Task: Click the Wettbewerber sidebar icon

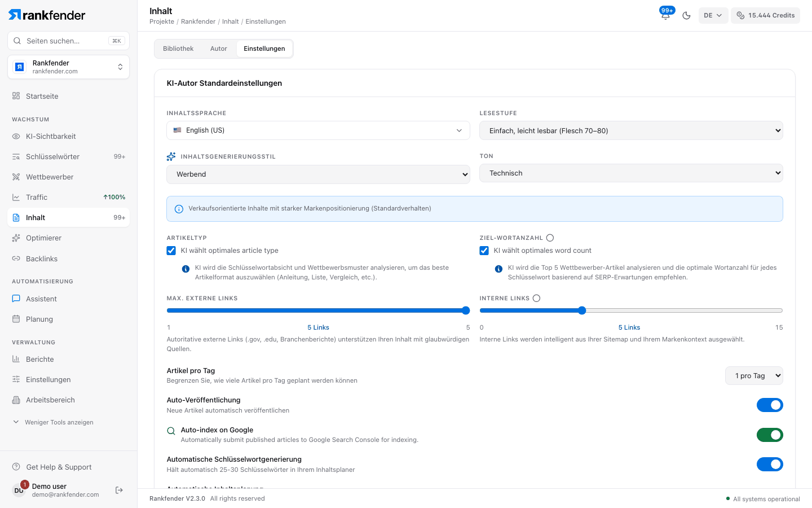Action: (x=16, y=177)
